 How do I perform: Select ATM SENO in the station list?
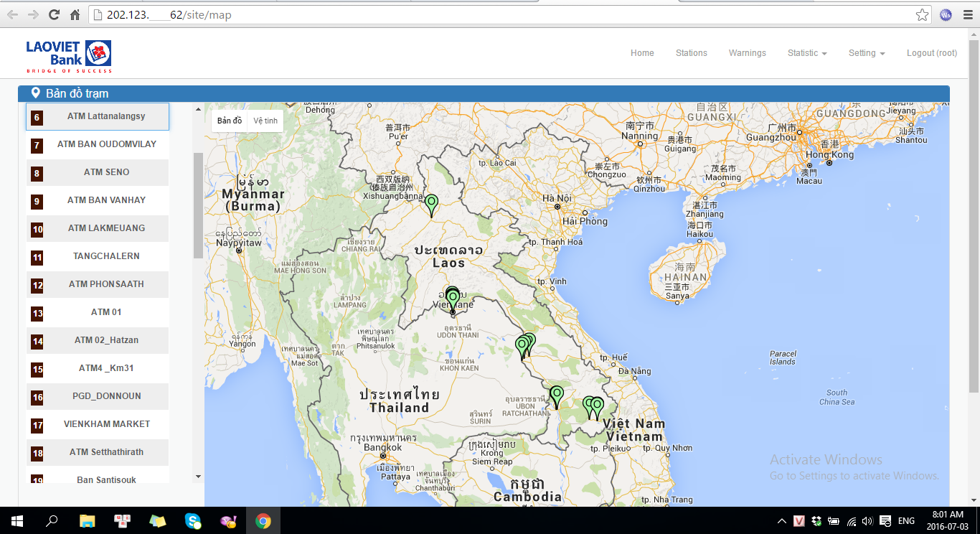click(106, 172)
